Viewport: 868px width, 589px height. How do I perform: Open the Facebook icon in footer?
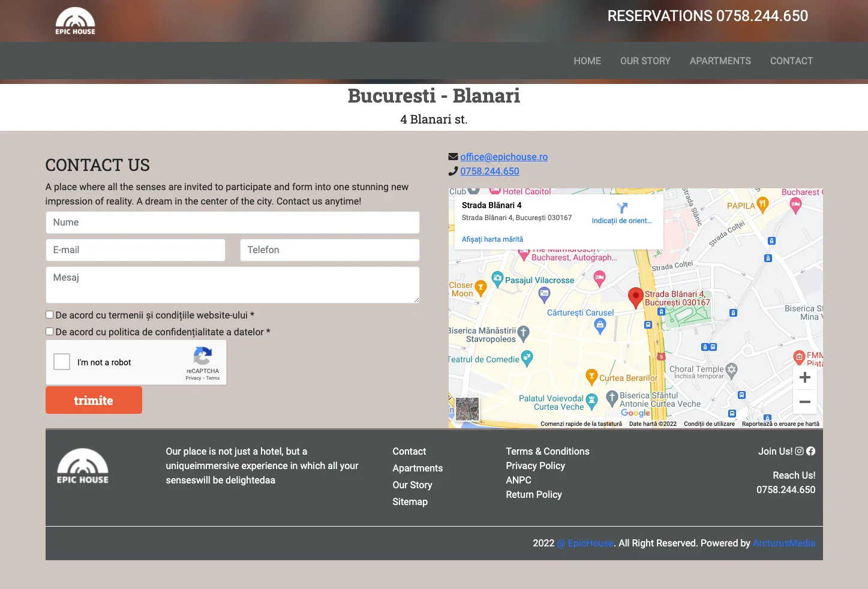coord(810,451)
